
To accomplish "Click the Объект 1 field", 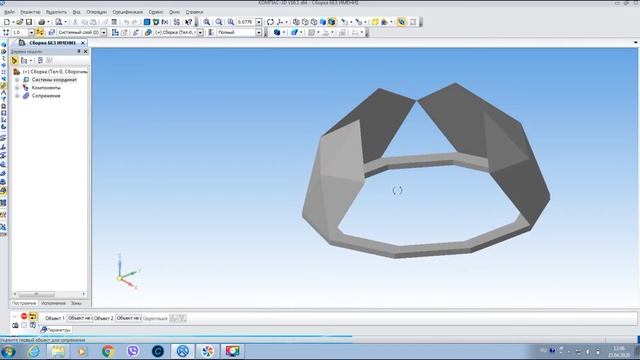I will click(80, 318).
